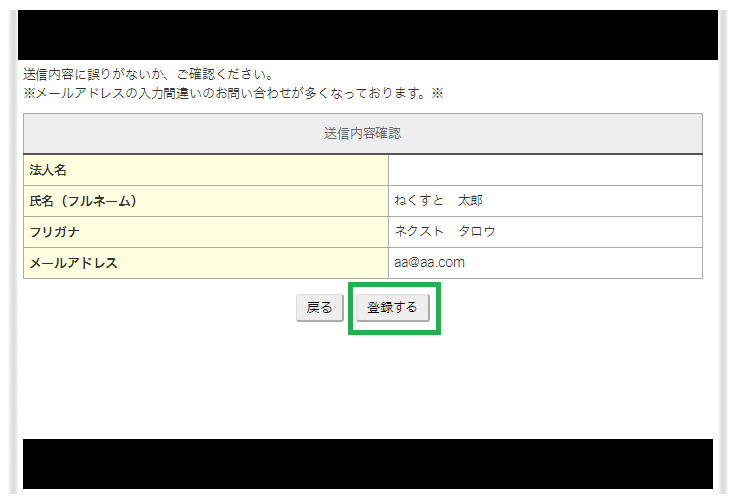The height and width of the screenshot is (501, 740).
Task: Select the 送信内容確認 table header
Action: (362, 133)
